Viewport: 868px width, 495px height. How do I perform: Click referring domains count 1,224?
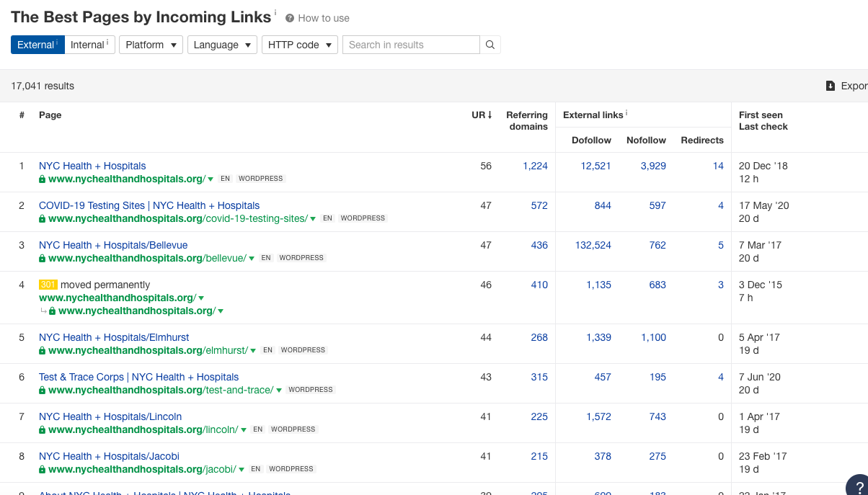pyautogui.click(x=535, y=166)
